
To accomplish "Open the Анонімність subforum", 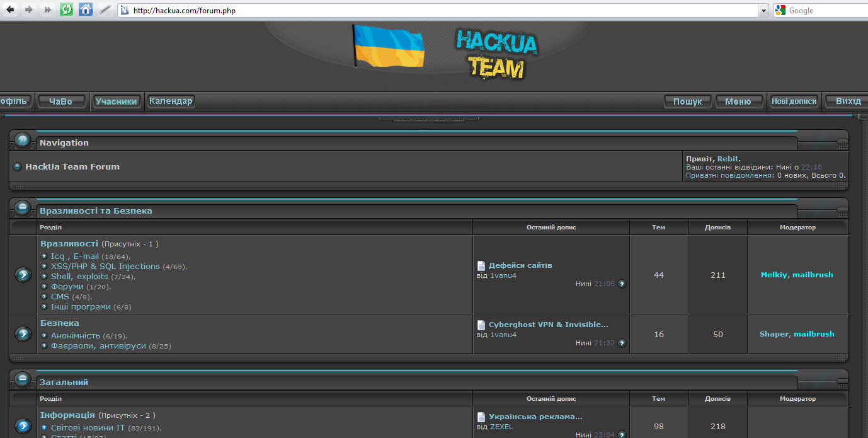I will (76, 335).
